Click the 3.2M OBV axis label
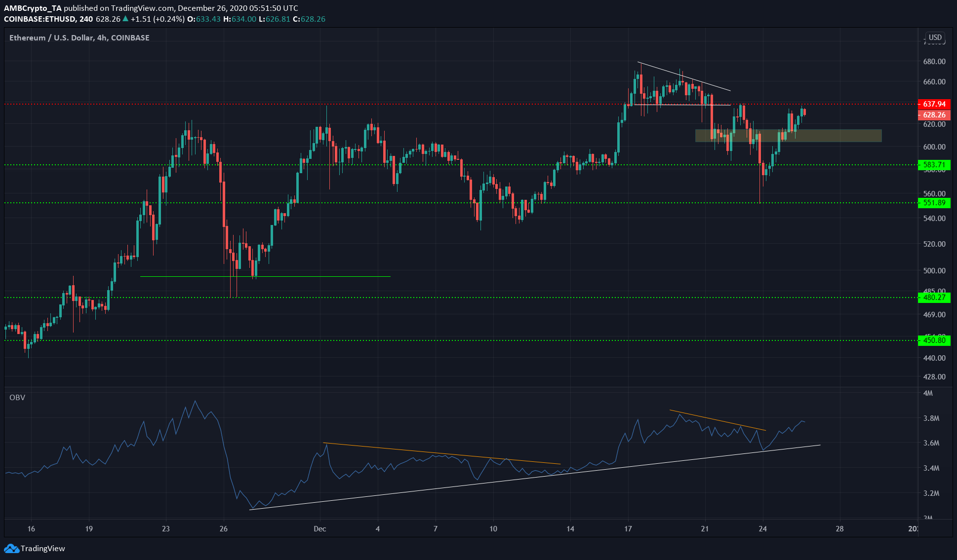 (931, 493)
